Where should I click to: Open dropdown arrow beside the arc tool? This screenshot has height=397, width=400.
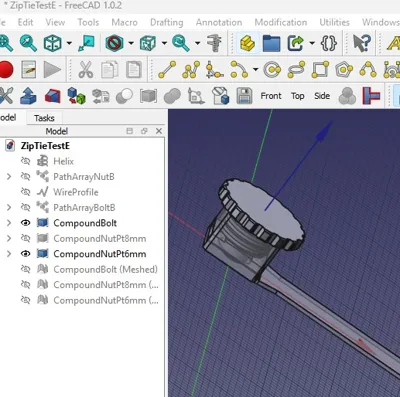click(x=255, y=70)
